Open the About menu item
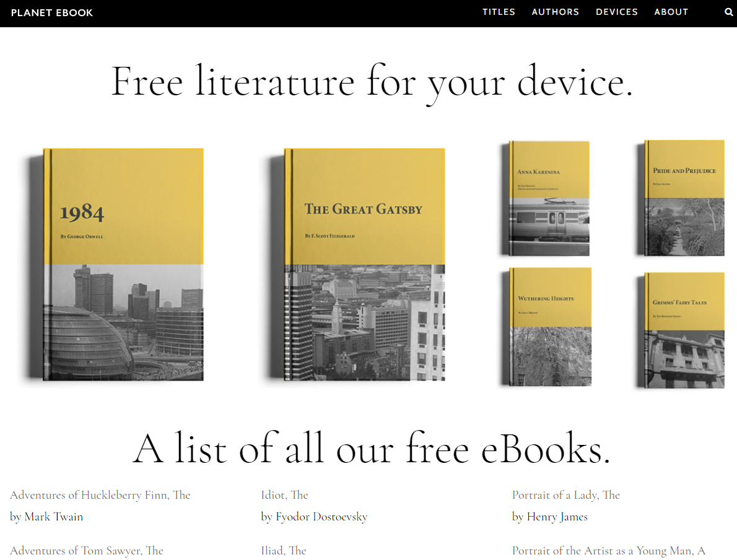The height and width of the screenshot is (560, 737). tap(671, 12)
